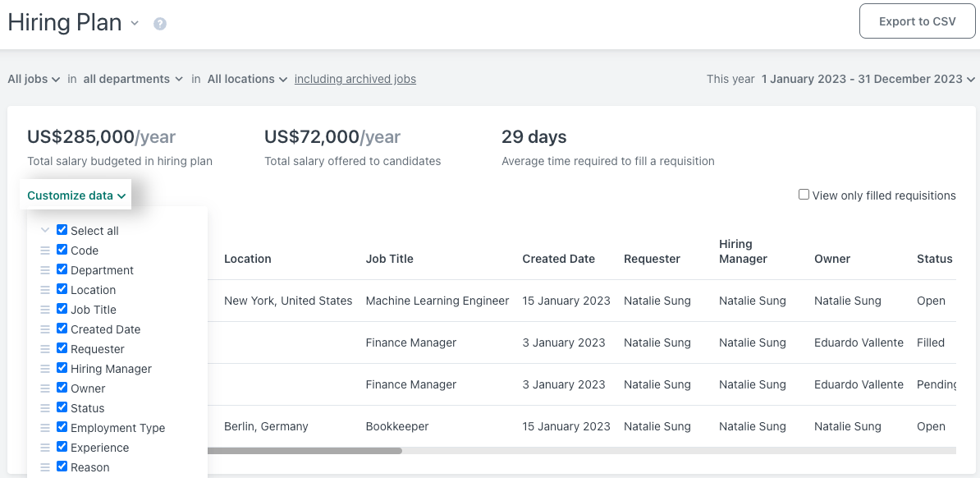Open the date range dropdown
The height and width of the screenshot is (478, 980).
click(x=868, y=79)
